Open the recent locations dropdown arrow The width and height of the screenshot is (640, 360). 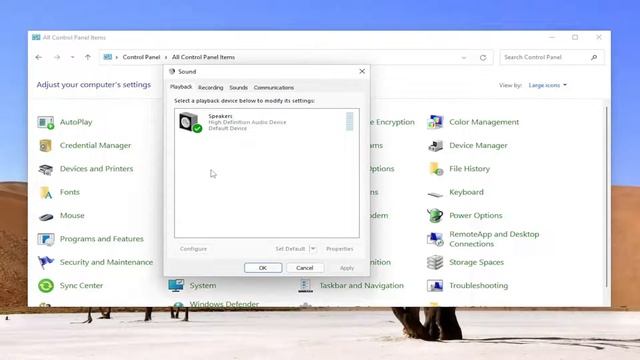coord(72,58)
